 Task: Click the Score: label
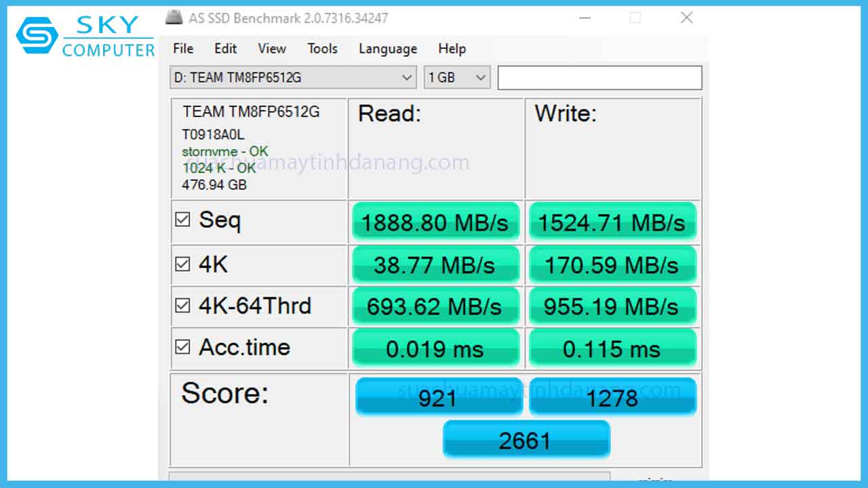[x=224, y=393]
